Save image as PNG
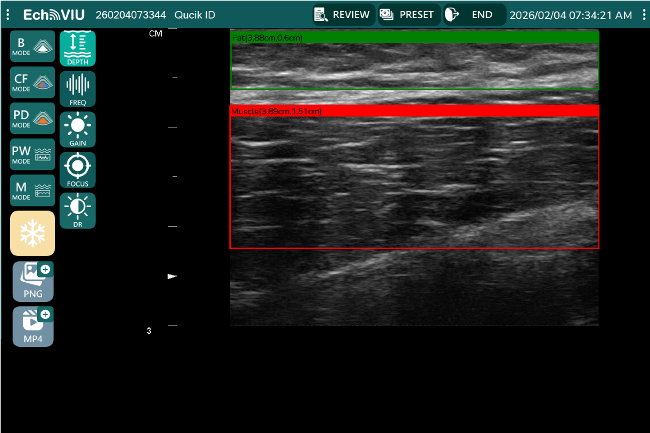 [x=33, y=281]
